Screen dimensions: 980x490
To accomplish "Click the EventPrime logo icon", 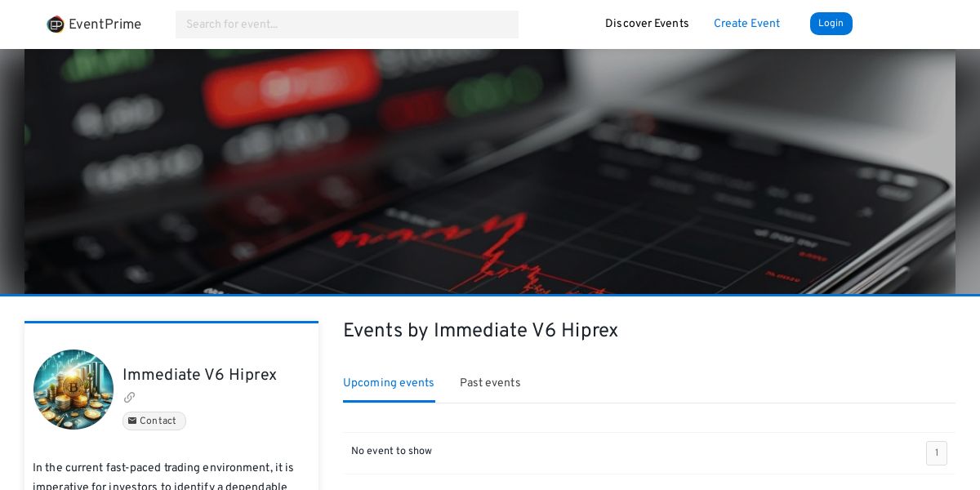I will pyautogui.click(x=56, y=24).
